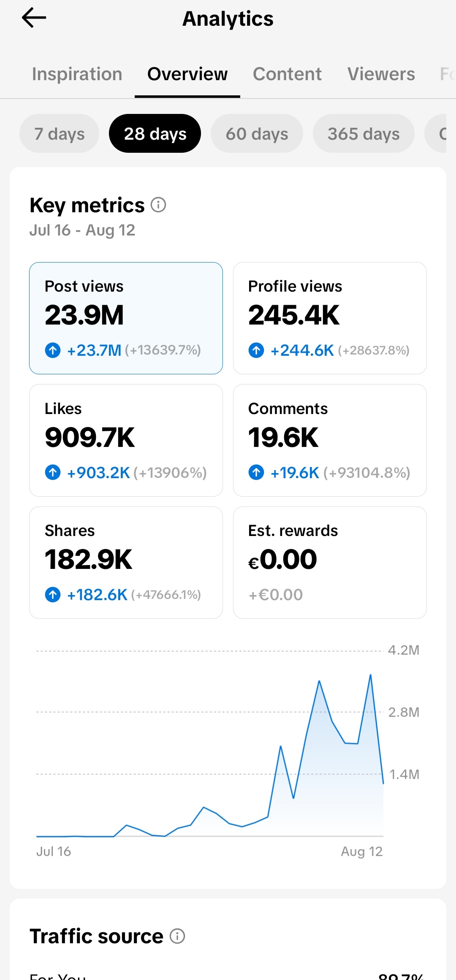This screenshot has width=456, height=980.
Task: Select the 365 days range
Action: tap(364, 133)
